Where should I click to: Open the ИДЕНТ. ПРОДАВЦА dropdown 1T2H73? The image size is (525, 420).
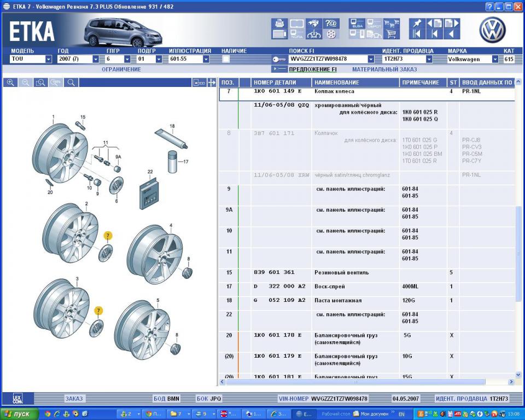[x=429, y=59]
